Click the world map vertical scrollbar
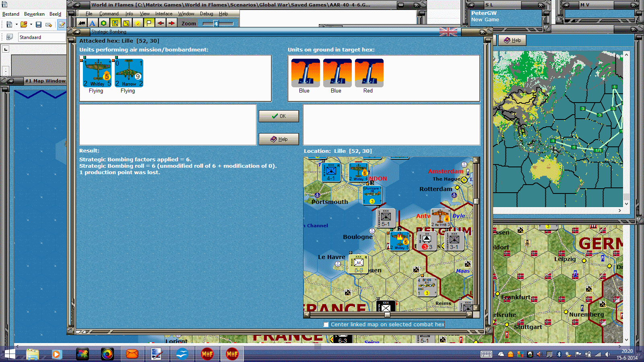This screenshot has height=362, width=644. pyautogui.click(x=626, y=130)
